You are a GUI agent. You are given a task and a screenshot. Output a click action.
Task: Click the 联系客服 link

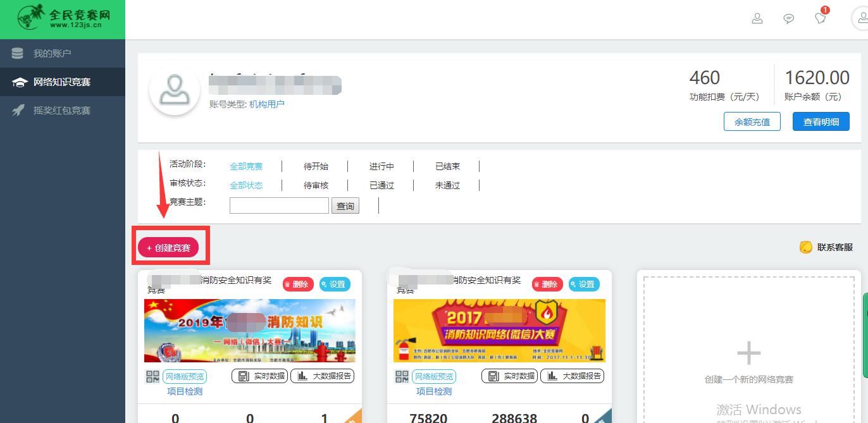click(835, 247)
